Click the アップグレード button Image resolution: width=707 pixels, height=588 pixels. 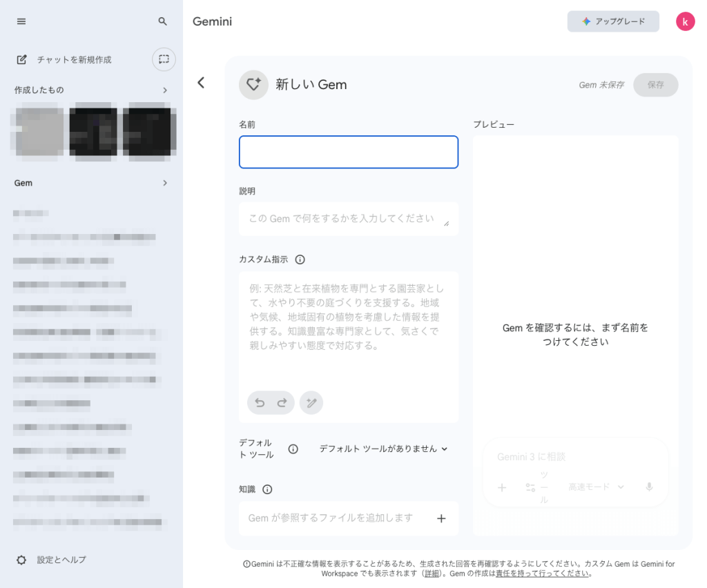613,21
